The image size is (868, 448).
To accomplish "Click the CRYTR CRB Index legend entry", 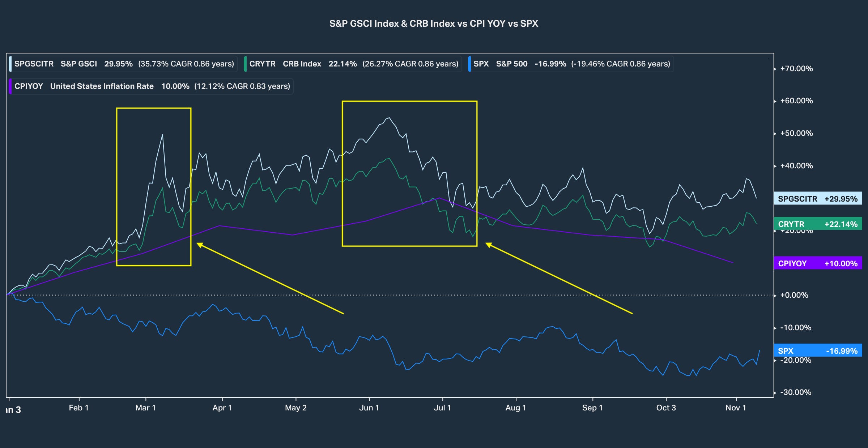I will click(x=353, y=64).
